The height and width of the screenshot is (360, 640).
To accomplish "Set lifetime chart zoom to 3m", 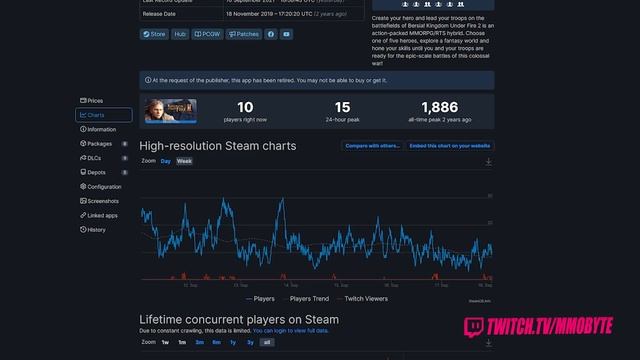I will (199, 342).
